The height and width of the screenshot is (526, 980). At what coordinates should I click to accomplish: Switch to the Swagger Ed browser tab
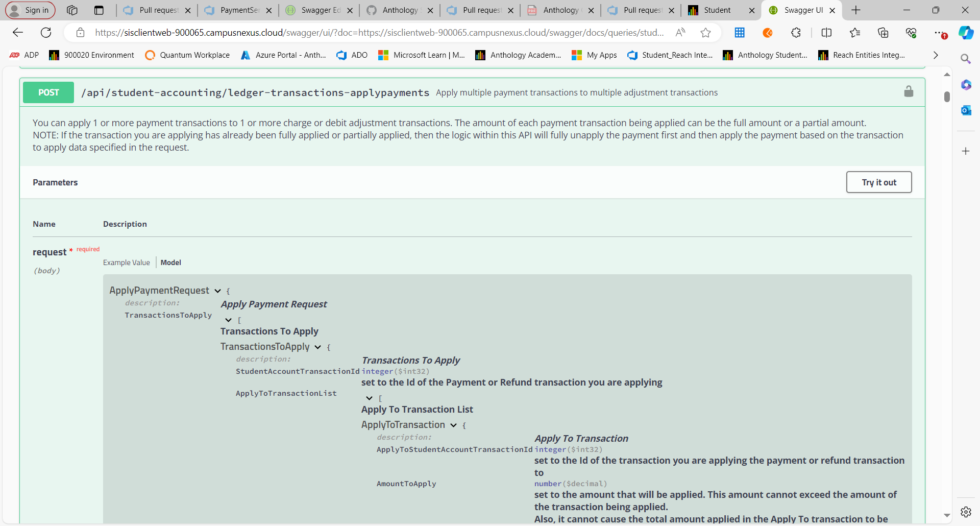(320, 10)
